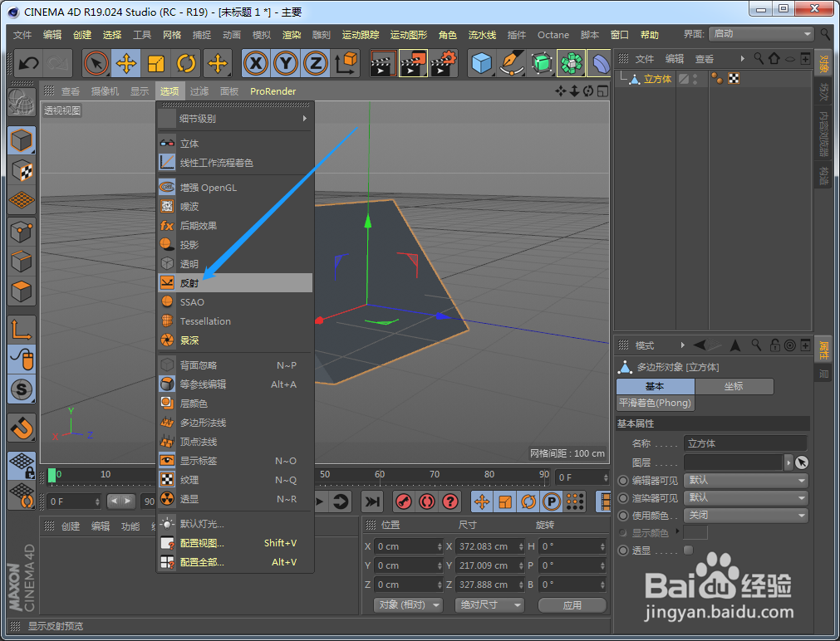Image resolution: width=840 pixels, height=641 pixels.
Task: Click frame 70 on timeline ruler
Action: (435, 474)
